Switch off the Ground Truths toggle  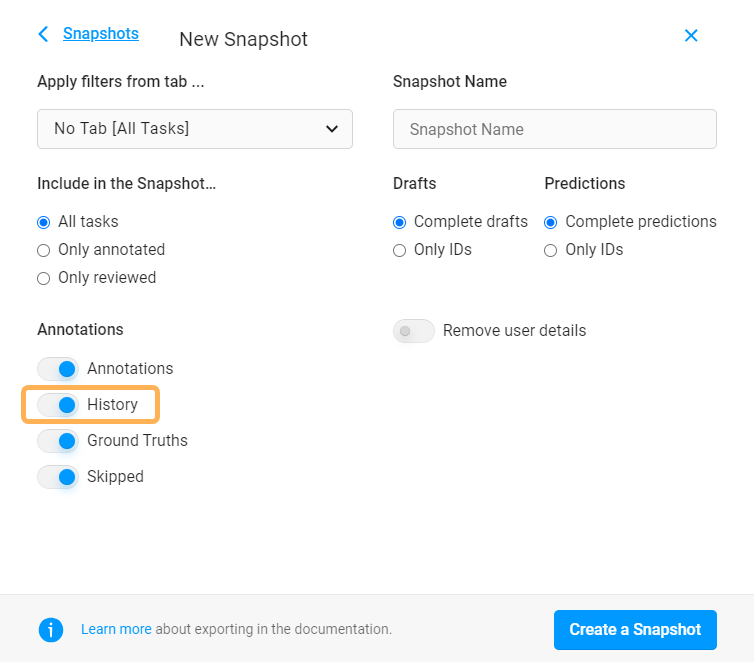(58, 441)
